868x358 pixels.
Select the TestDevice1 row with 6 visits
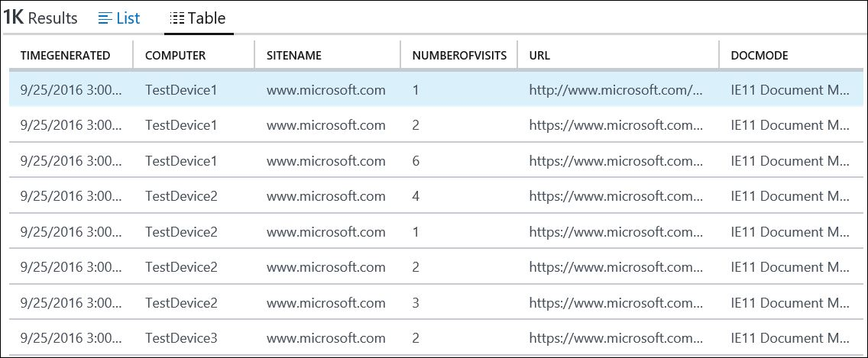point(415,161)
